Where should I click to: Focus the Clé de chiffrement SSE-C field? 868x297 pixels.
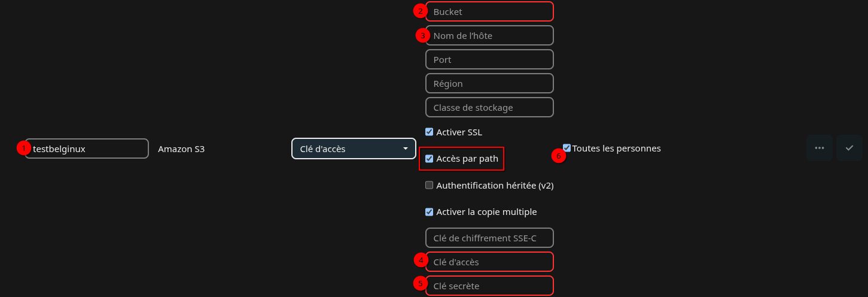point(489,238)
